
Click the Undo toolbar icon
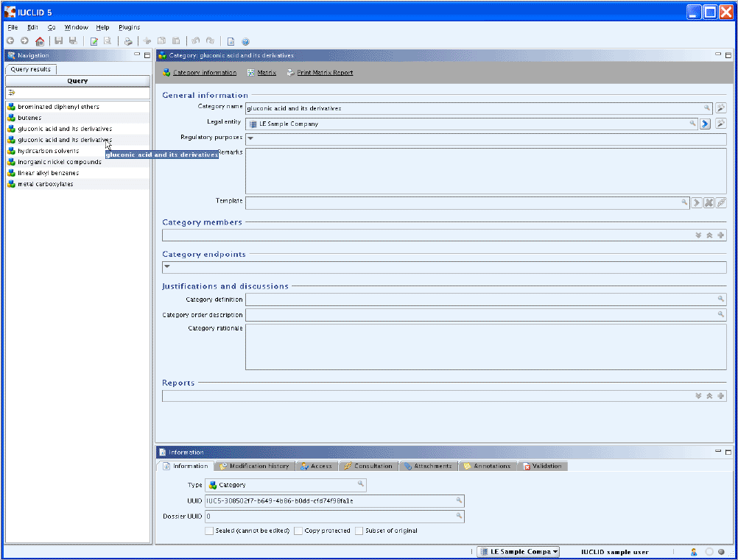click(196, 41)
